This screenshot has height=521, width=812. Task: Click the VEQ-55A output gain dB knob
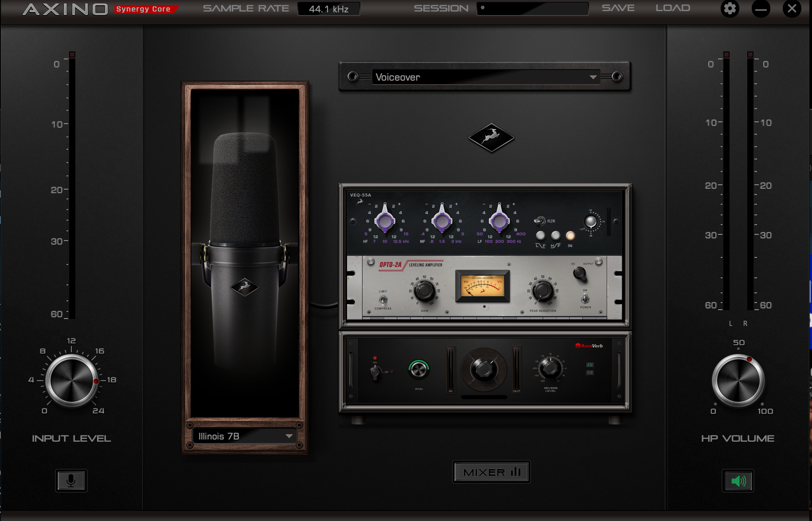[591, 221]
